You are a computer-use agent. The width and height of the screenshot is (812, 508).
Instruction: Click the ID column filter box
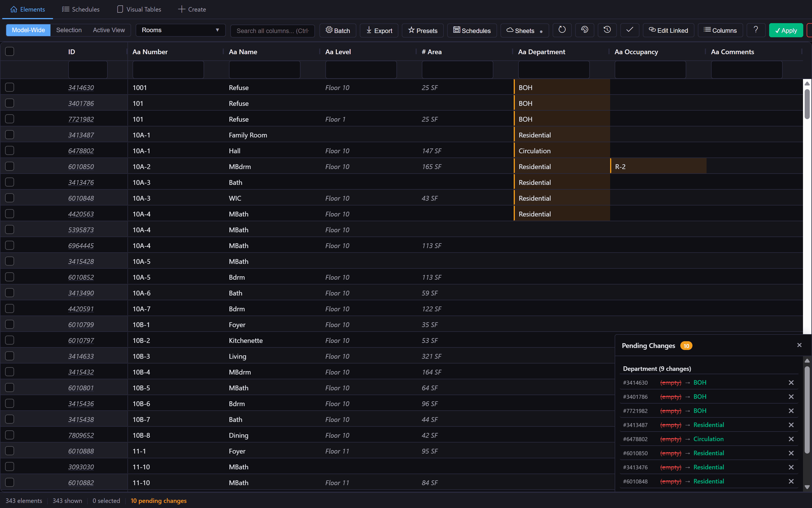(88, 69)
